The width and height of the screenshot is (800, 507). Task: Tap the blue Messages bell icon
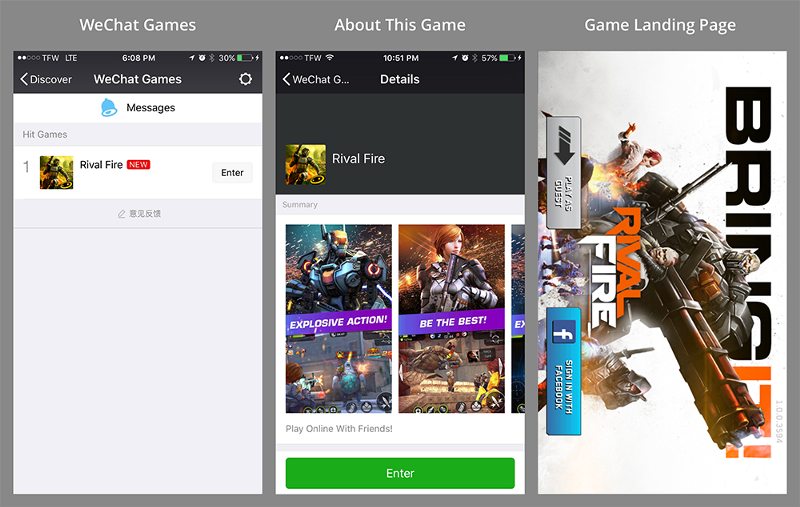[x=109, y=108]
